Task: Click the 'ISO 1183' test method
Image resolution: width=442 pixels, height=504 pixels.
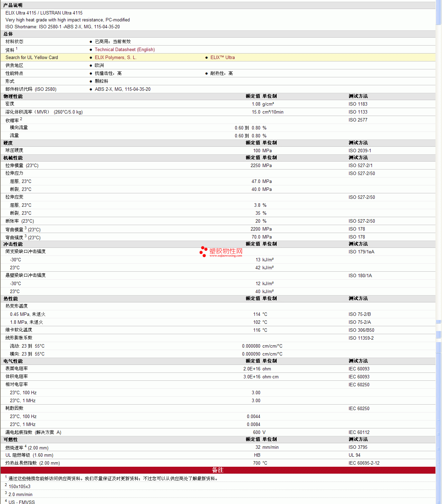Action: (x=358, y=104)
